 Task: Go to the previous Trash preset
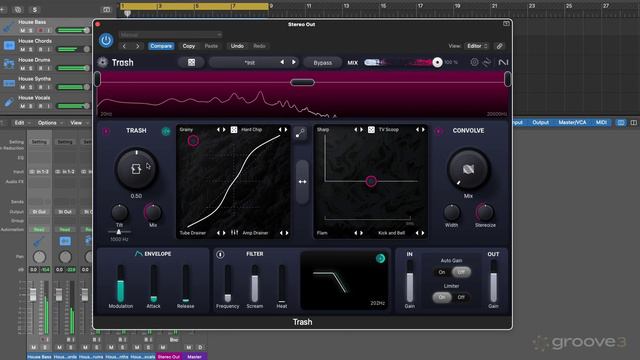tap(282, 62)
